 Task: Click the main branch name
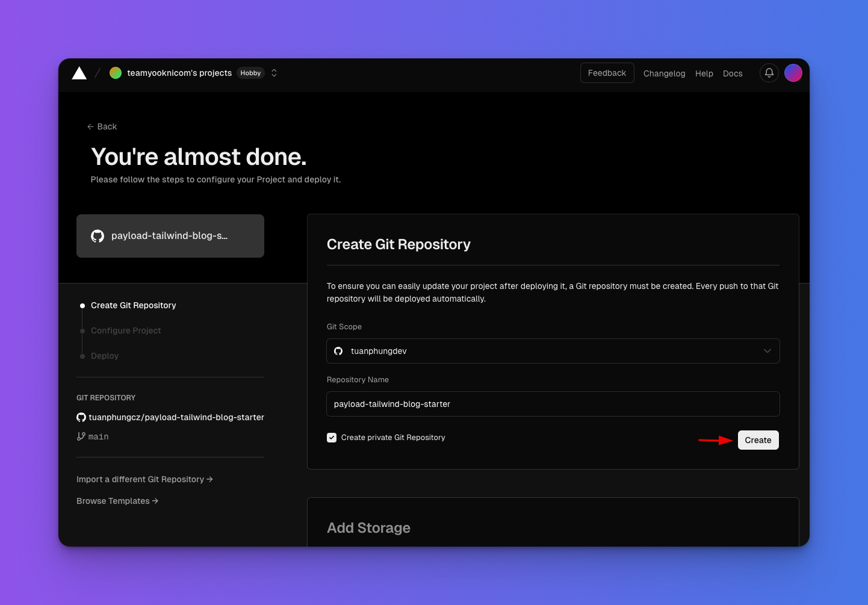coord(99,436)
